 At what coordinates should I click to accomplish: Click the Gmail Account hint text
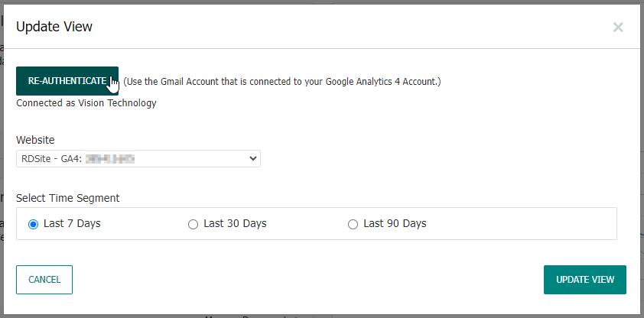coord(282,81)
